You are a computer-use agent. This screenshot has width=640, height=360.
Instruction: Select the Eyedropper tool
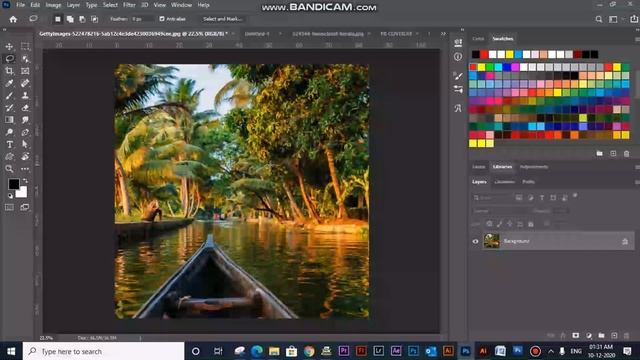(x=9, y=83)
